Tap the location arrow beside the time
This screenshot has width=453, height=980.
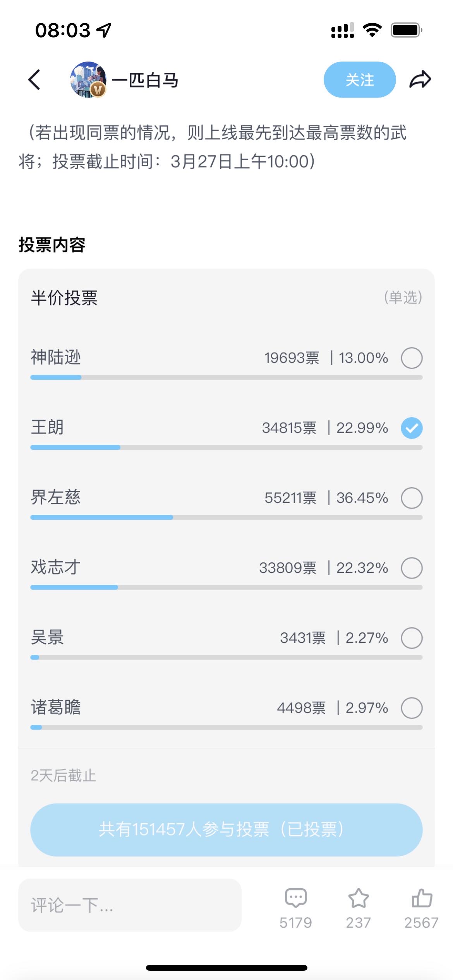click(x=104, y=30)
